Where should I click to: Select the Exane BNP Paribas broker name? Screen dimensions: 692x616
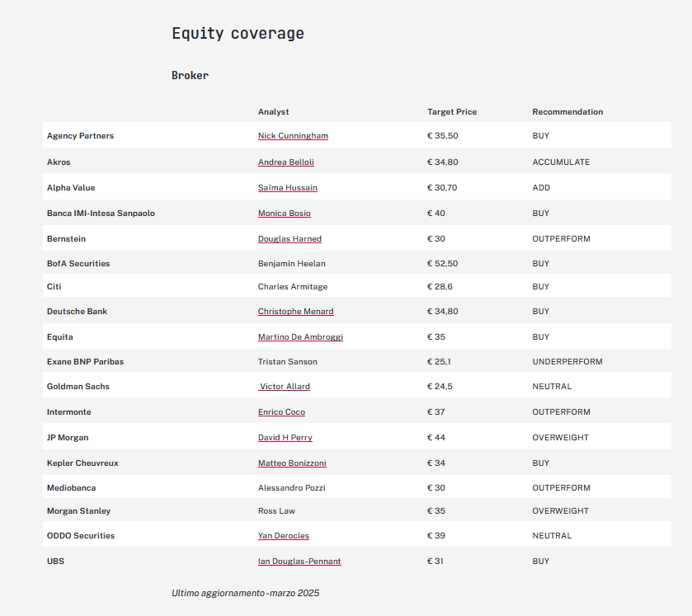85,361
